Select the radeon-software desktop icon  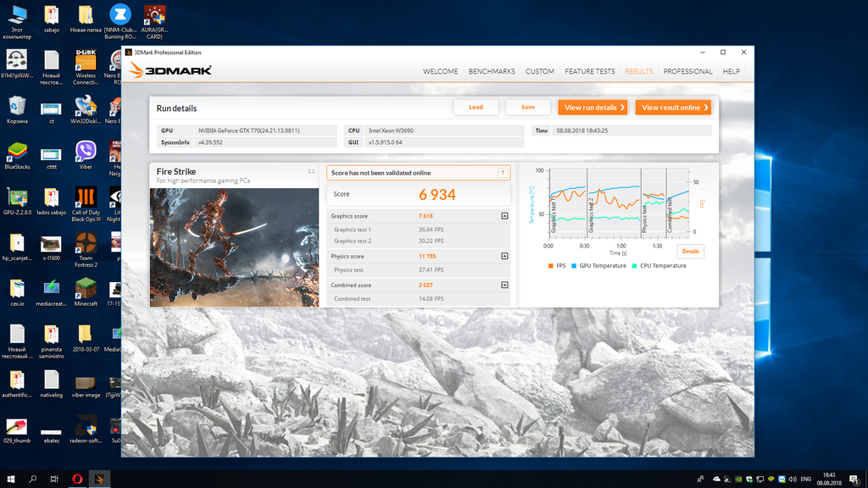(x=86, y=430)
